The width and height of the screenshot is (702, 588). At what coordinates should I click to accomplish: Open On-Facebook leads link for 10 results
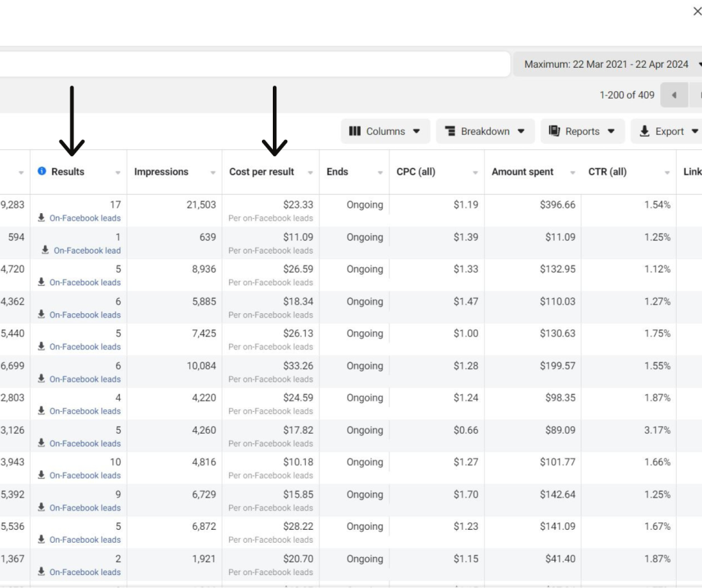point(85,476)
